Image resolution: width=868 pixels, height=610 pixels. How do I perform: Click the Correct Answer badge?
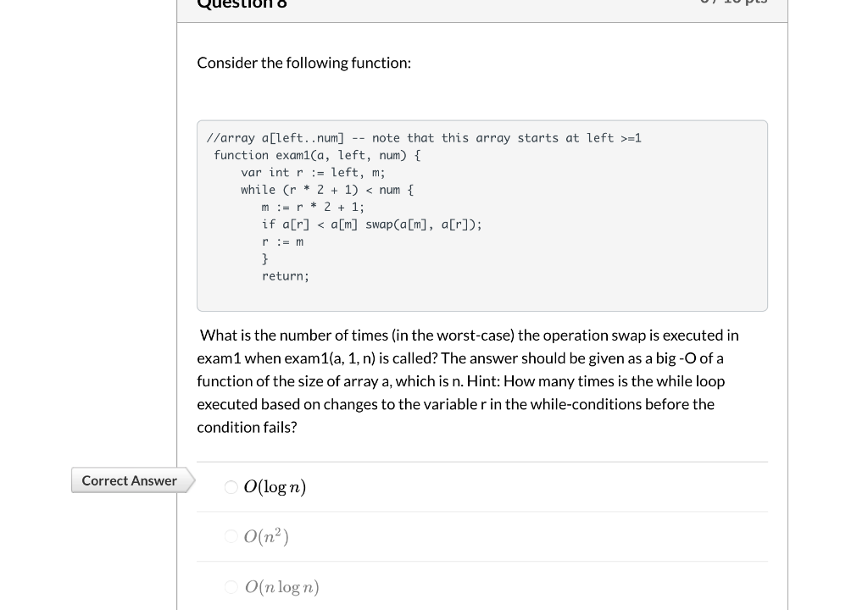pyautogui.click(x=129, y=480)
